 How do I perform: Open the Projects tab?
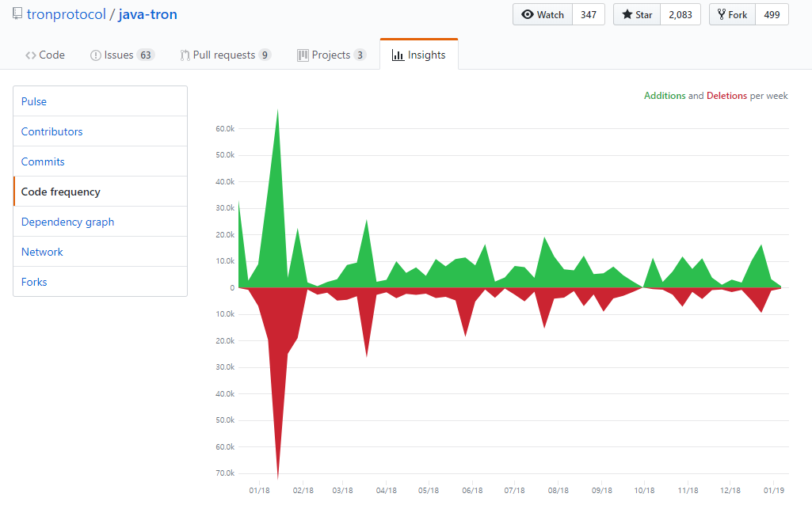pyautogui.click(x=332, y=55)
